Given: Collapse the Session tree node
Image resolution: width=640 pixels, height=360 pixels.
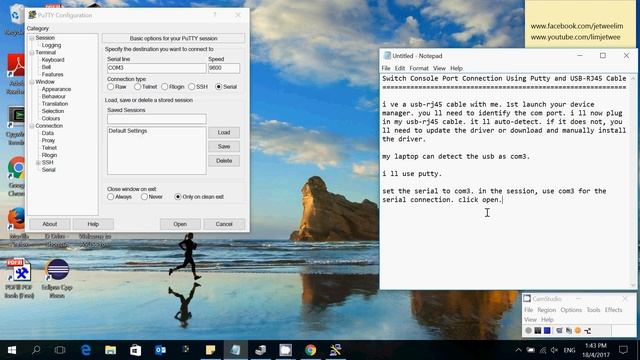Looking at the screenshot, I should click(32, 38).
